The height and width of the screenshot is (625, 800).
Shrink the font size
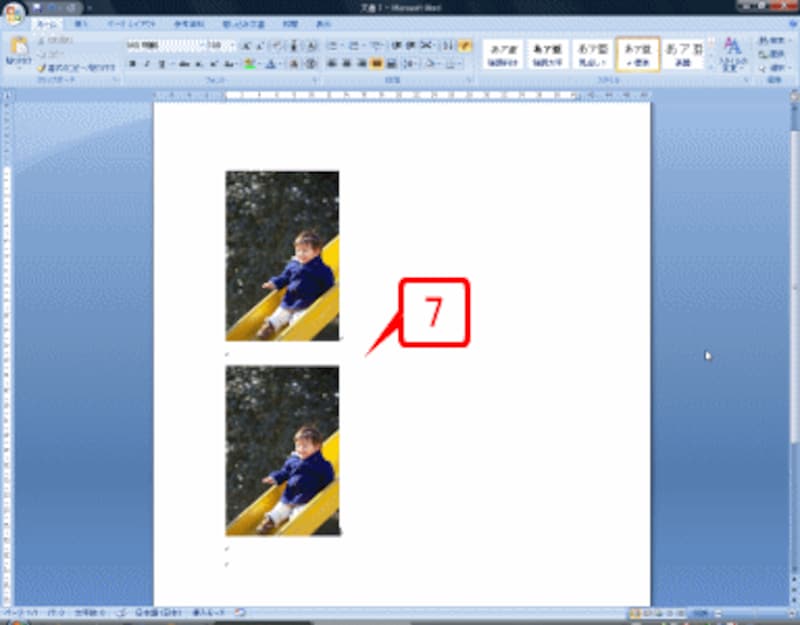pyautogui.click(x=260, y=46)
